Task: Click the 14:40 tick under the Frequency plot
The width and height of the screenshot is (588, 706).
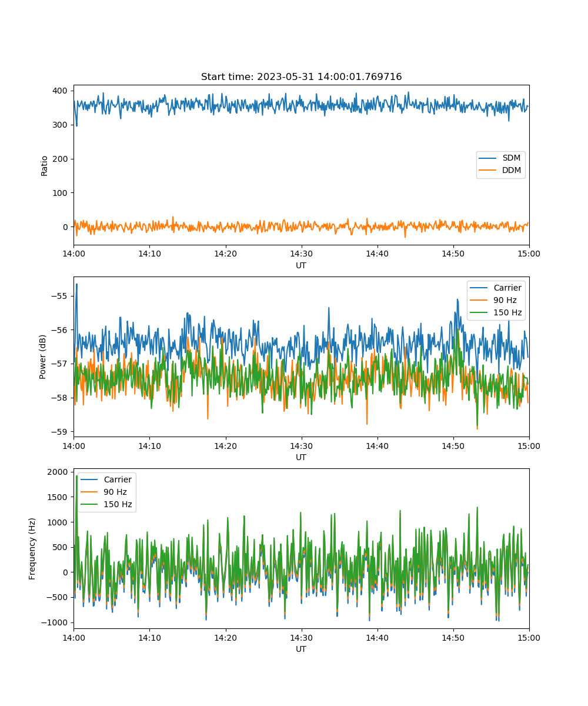Action: point(377,637)
